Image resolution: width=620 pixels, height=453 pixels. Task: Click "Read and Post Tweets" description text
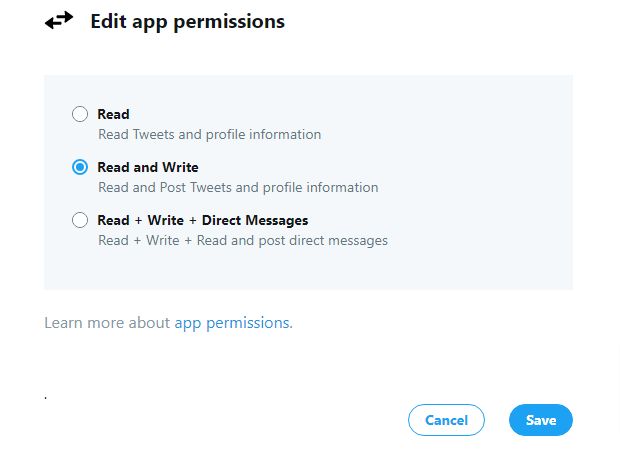point(237,187)
